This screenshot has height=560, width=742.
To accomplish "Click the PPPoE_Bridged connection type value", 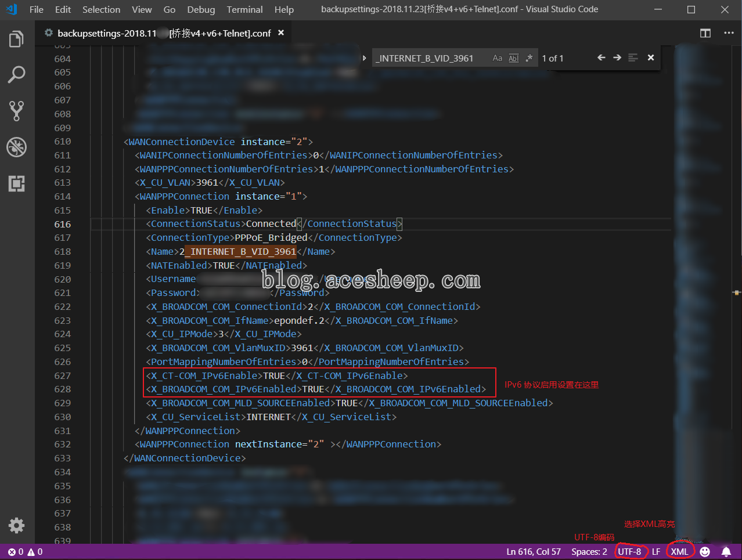I will [271, 237].
